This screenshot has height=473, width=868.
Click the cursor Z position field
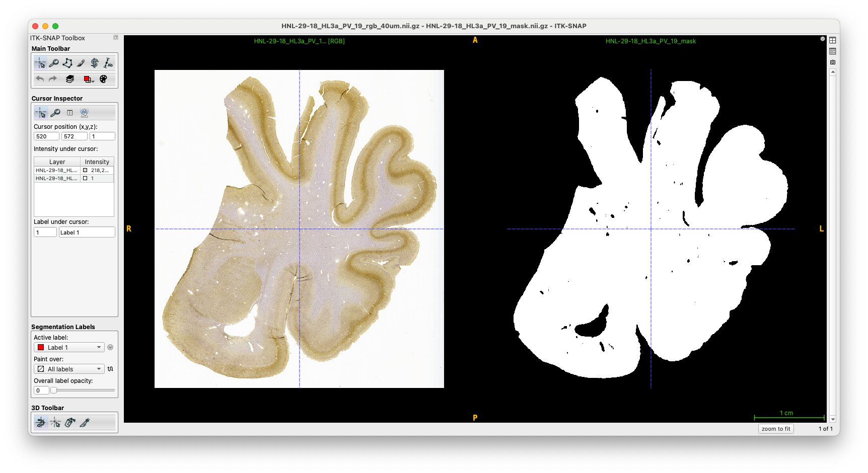pos(102,136)
